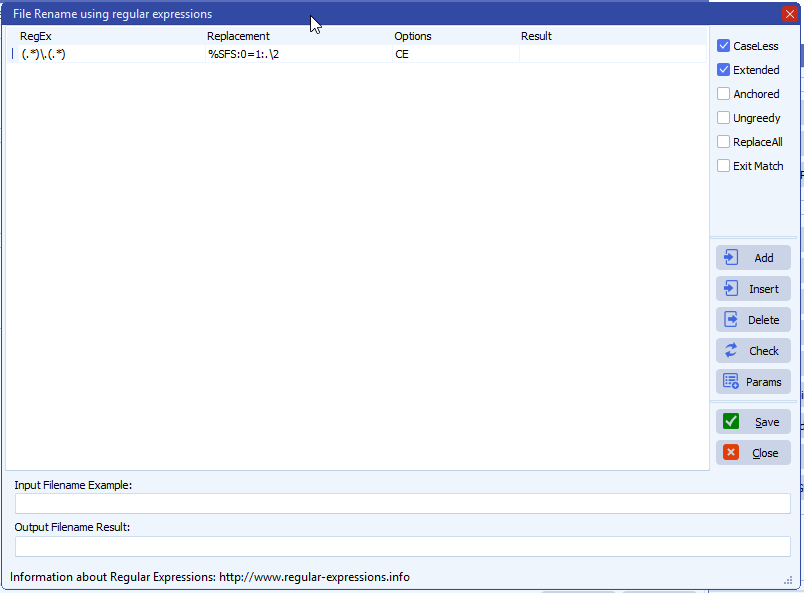The width and height of the screenshot is (804, 593).
Task: Click the Check refresh-arrows icon
Action: 731,351
